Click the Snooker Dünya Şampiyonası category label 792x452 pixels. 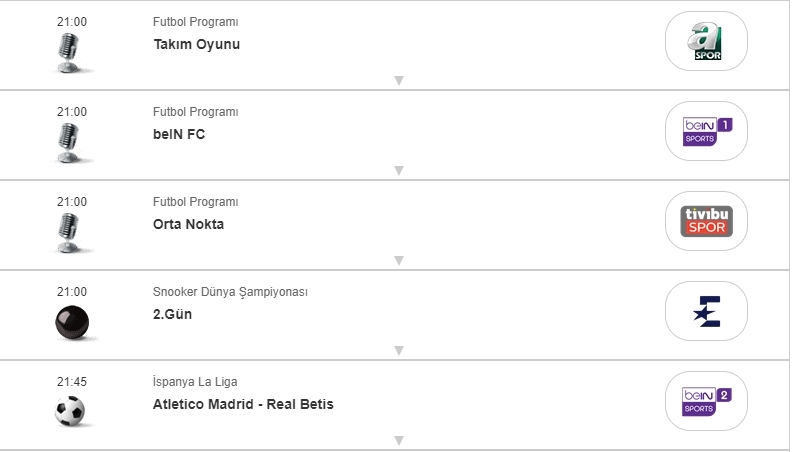tap(230, 292)
